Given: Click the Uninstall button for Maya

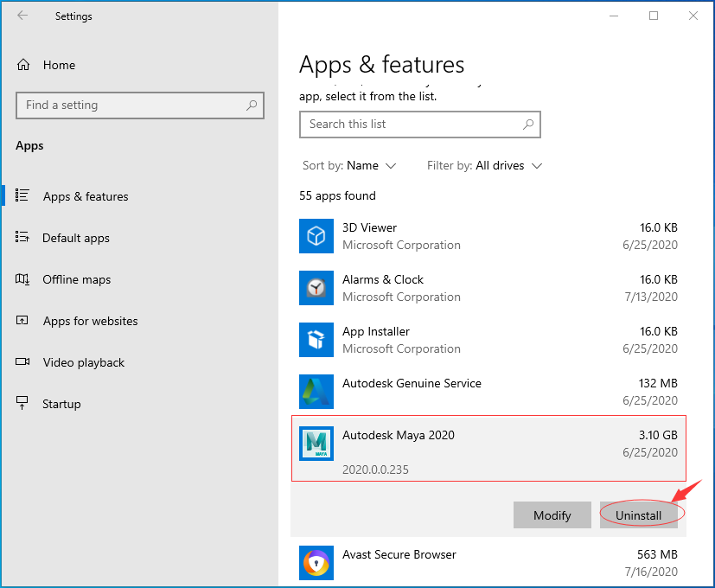Looking at the screenshot, I should 638,515.
